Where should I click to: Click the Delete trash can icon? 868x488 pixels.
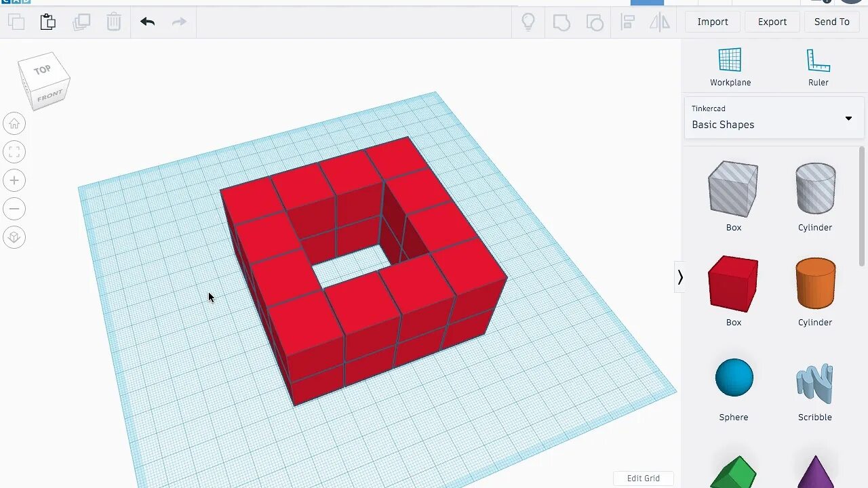point(114,22)
